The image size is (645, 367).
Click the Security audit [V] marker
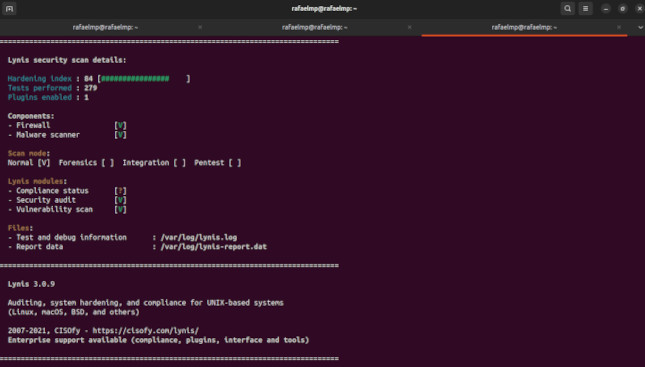[120, 200]
